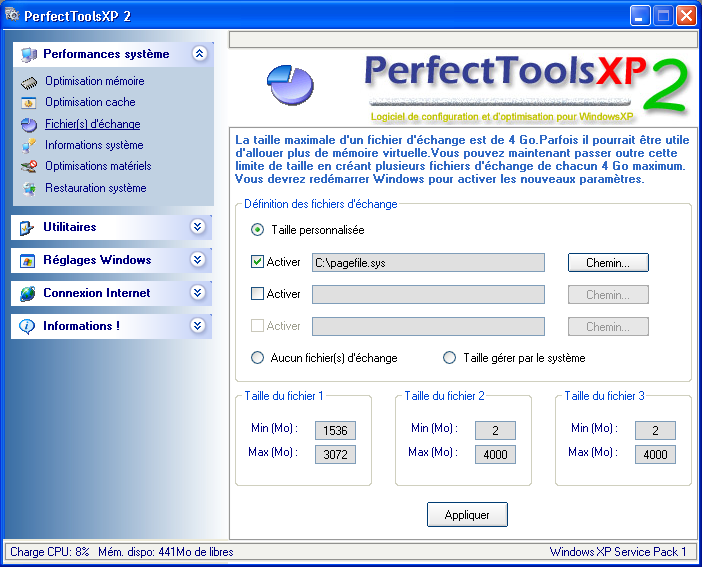Click the Appliquer button
The width and height of the screenshot is (702, 567).
coord(467,515)
